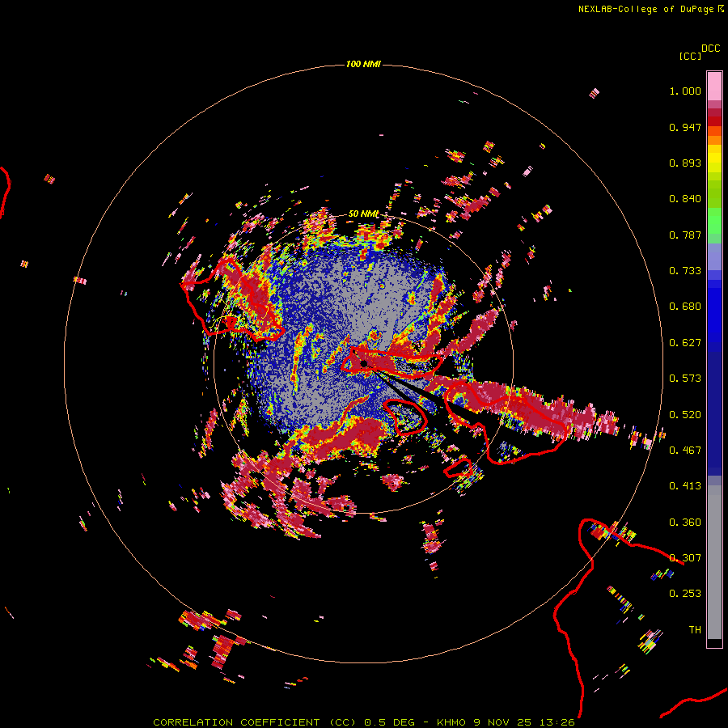Viewport: 728px width, 728px height.
Task: Click the 0.467 color scale value
Action: 685,451
